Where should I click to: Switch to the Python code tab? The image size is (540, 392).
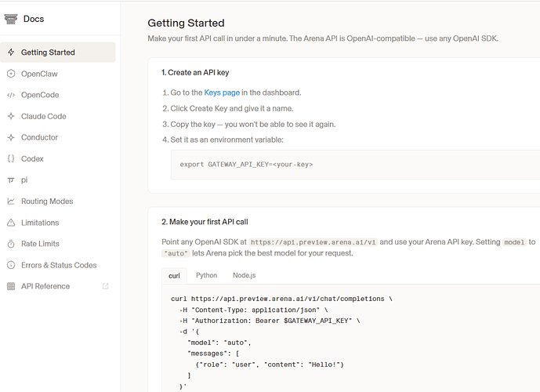pos(207,275)
